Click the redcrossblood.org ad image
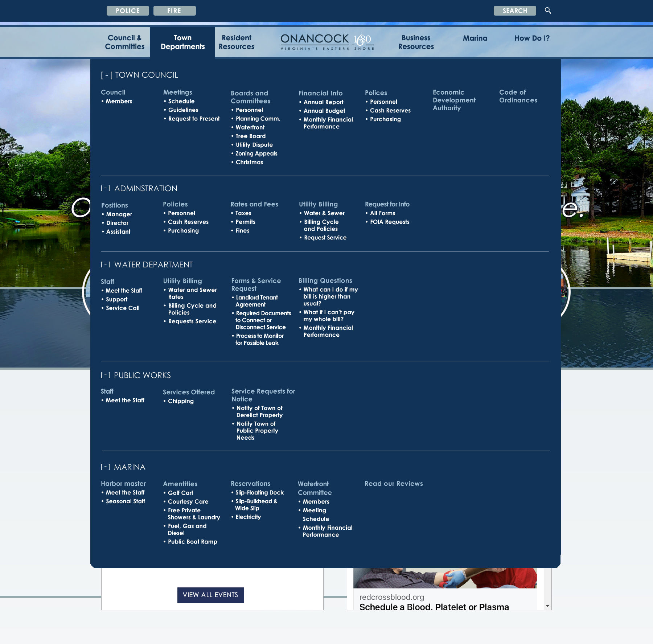Viewport: 653px width, 644px height. (445, 578)
